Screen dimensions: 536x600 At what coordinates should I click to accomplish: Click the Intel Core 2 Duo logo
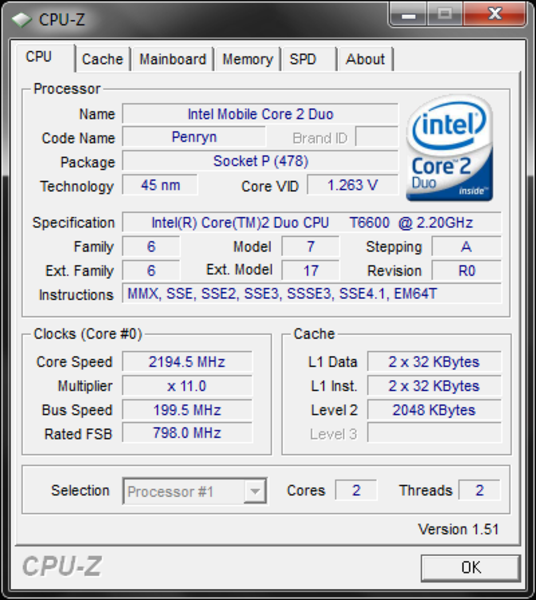(450, 148)
